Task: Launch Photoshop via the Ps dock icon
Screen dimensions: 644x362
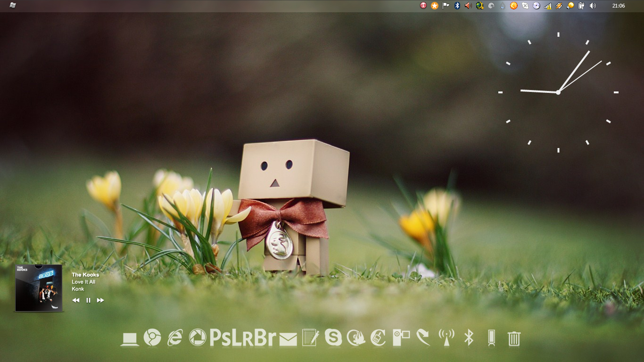Action: click(x=220, y=337)
